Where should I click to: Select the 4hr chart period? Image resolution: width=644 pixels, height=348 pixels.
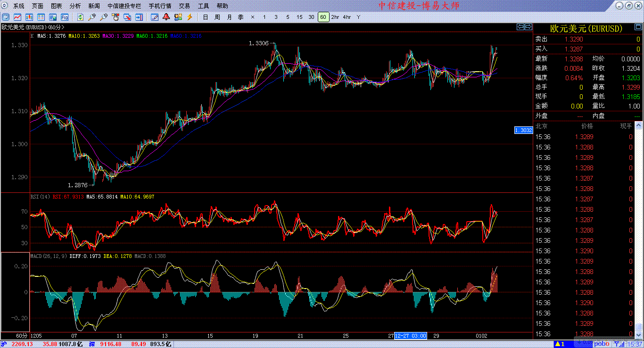[x=347, y=17]
